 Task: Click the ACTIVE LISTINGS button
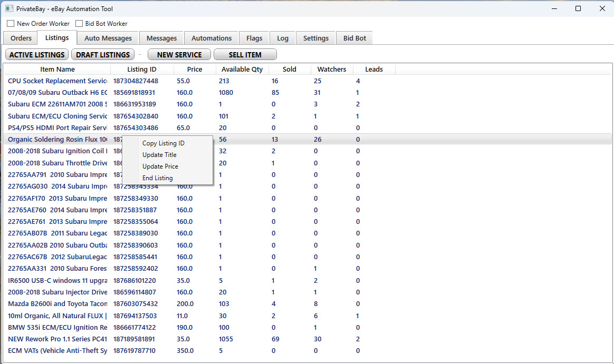pos(37,55)
